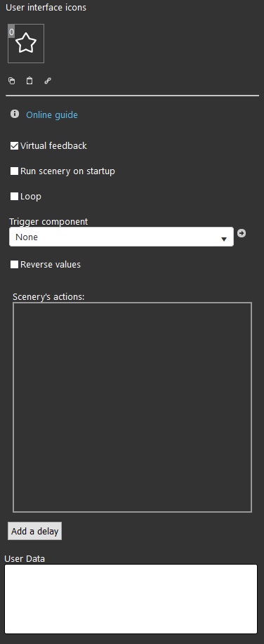Click the chain link icon
The image size is (264, 644).
[x=48, y=81]
